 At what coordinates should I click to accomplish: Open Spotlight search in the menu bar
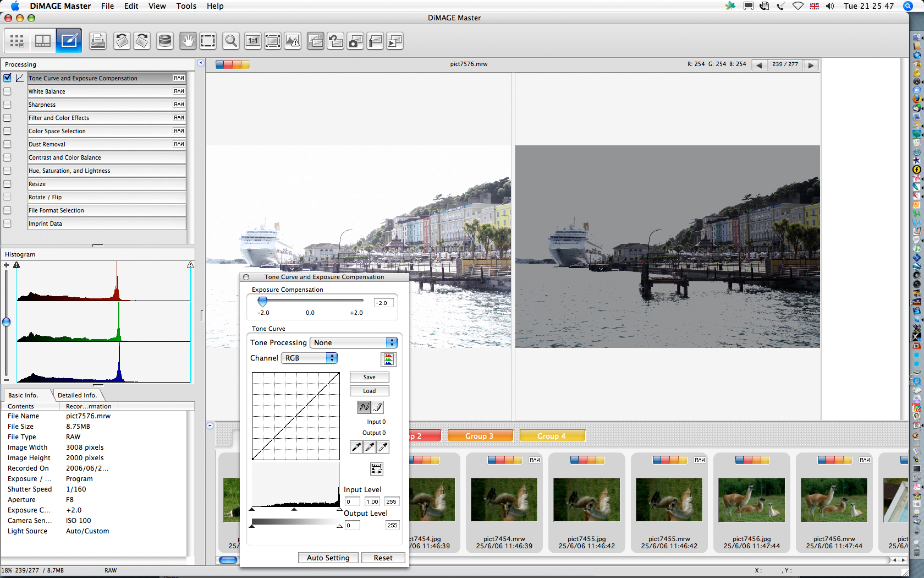(x=908, y=6)
